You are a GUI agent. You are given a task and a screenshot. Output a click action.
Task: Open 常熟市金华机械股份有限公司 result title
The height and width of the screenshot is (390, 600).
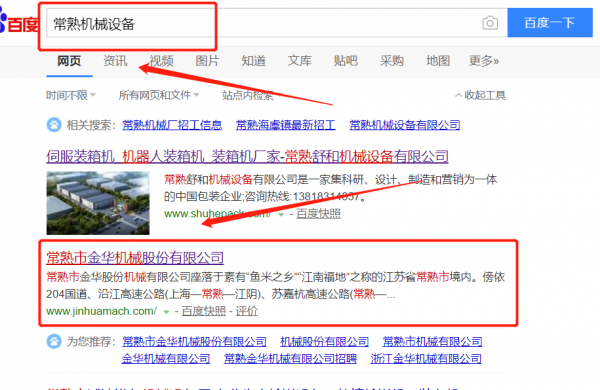[x=135, y=258]
